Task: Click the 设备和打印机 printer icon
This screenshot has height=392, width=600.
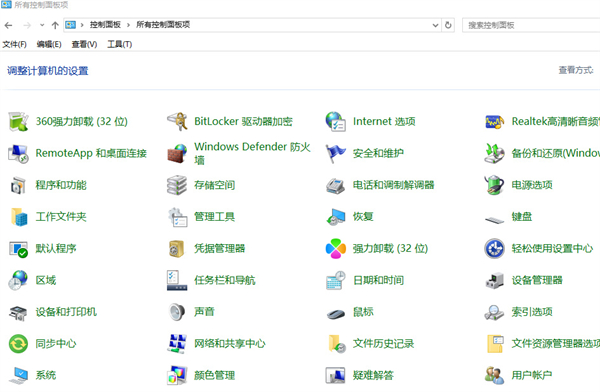Action: coord(18,312)
